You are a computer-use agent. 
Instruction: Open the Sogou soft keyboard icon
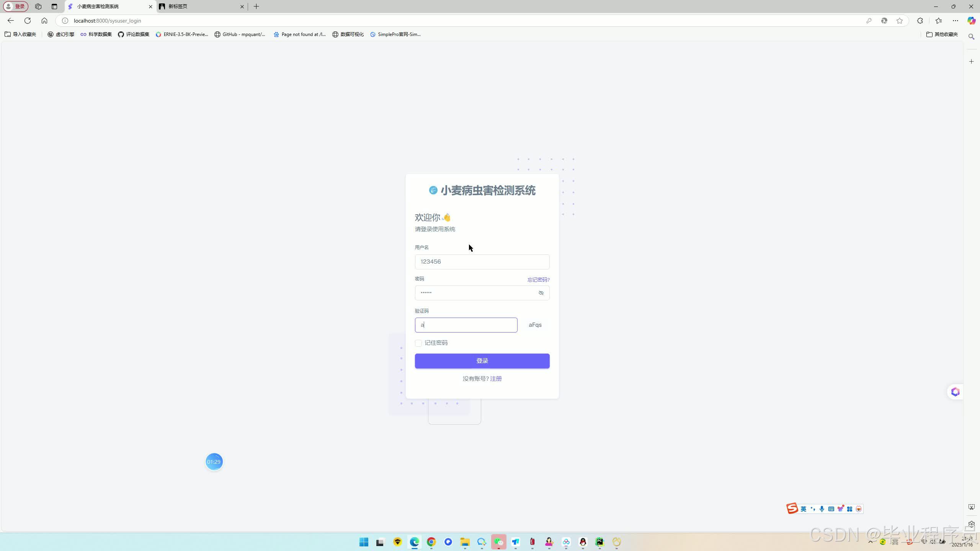pos(831,508)
